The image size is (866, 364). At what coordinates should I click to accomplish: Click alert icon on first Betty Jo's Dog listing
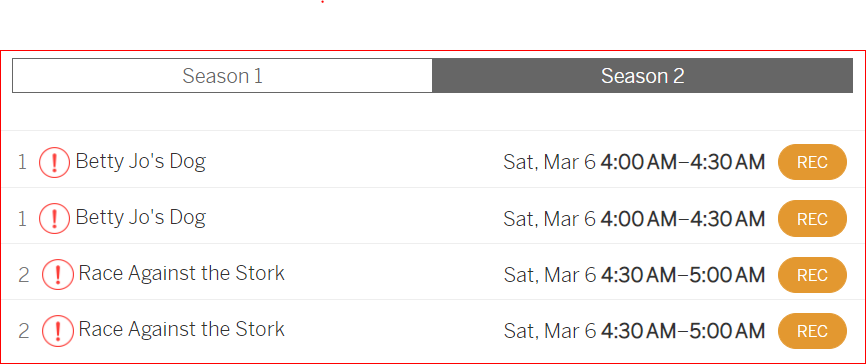54,162
